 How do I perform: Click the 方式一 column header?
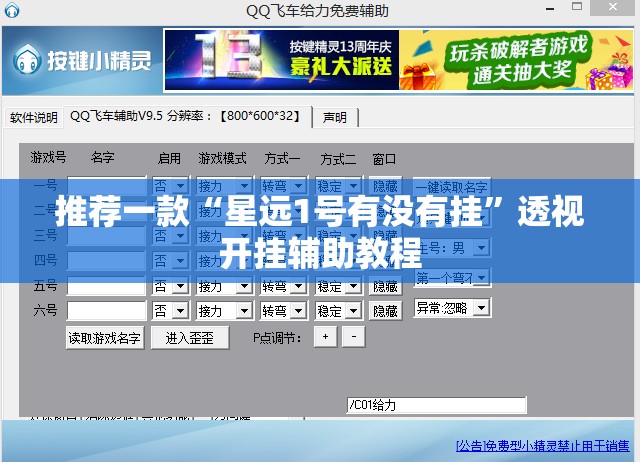(281, 158)
